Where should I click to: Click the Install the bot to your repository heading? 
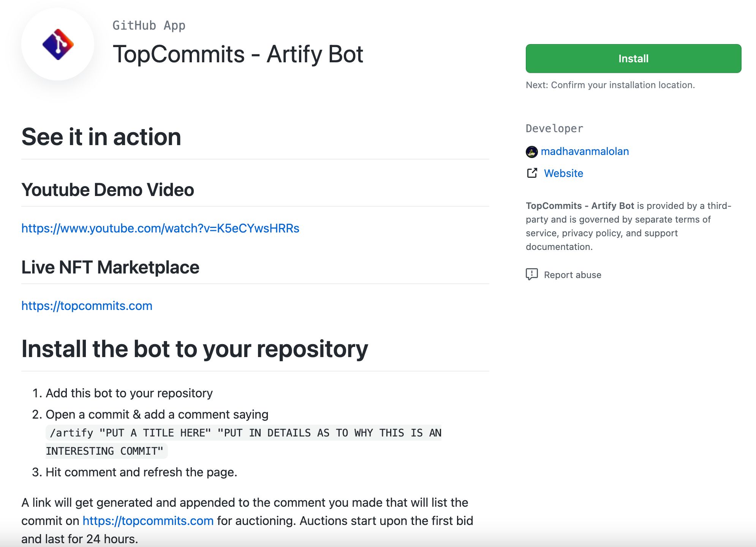(195, 349)
